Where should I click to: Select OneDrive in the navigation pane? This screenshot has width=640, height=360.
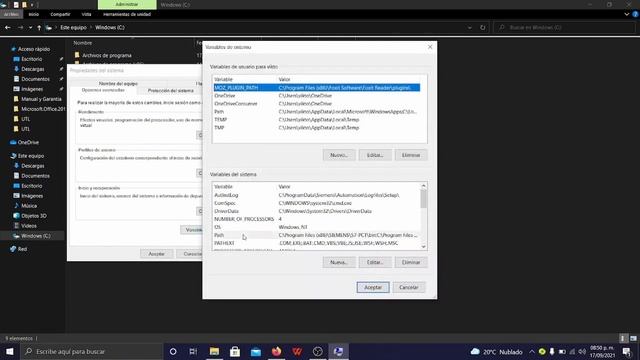pos(28,142)
